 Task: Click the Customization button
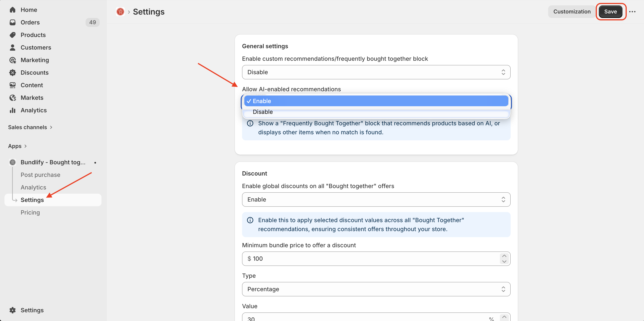pos(572,12)
